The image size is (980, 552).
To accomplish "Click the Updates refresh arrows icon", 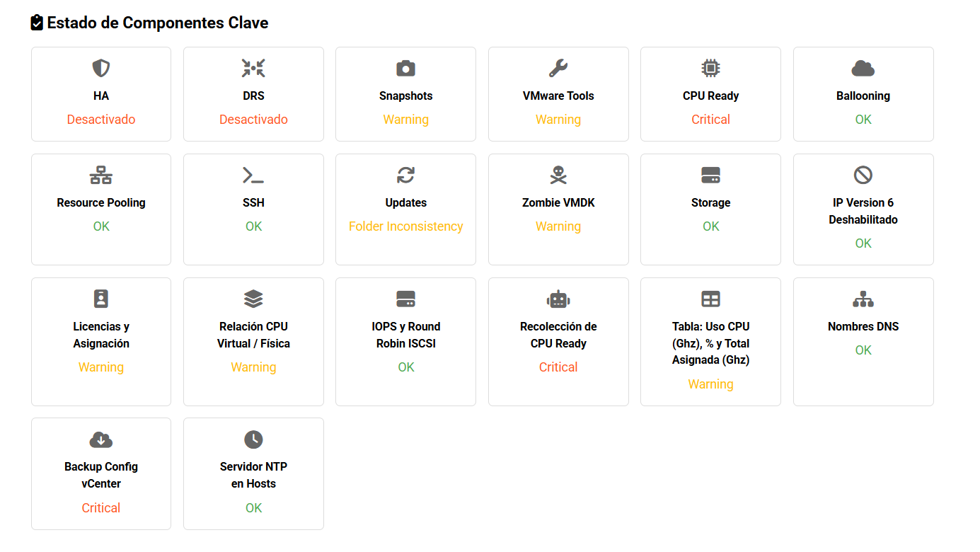I will point(405,176).
